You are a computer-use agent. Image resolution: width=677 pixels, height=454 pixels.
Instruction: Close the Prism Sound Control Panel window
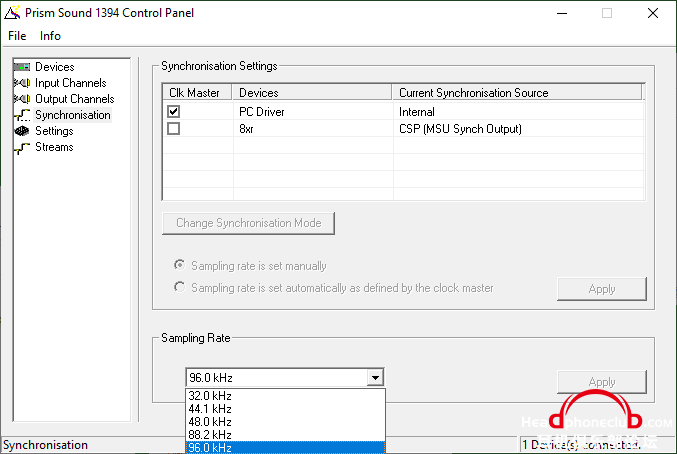click(653, 13)
